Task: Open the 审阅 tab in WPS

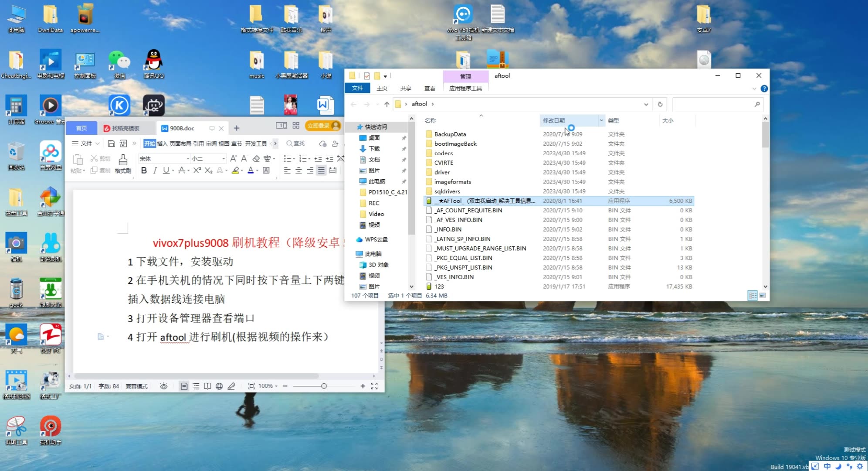Action: click(x=211, y=143)
